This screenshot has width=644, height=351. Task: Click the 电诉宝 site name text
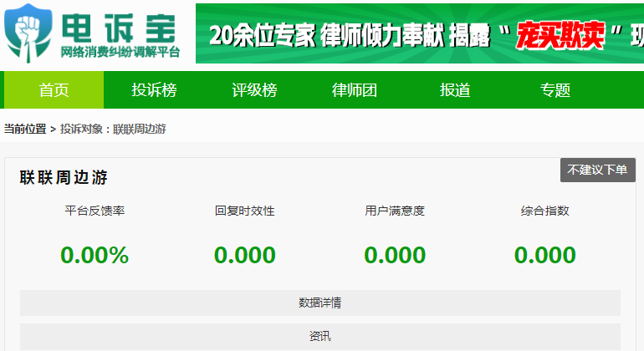click(x=119, y=28)
